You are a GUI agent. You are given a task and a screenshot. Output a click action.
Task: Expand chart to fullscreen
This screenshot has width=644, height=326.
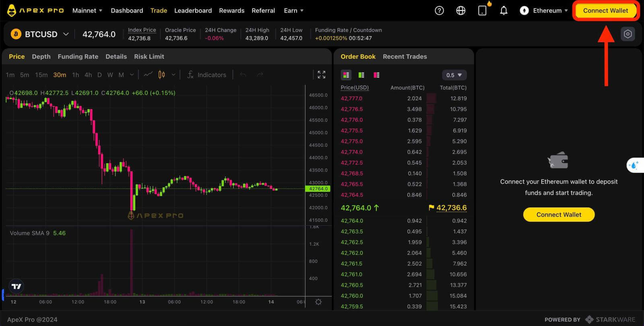click(x=321, y=75)
